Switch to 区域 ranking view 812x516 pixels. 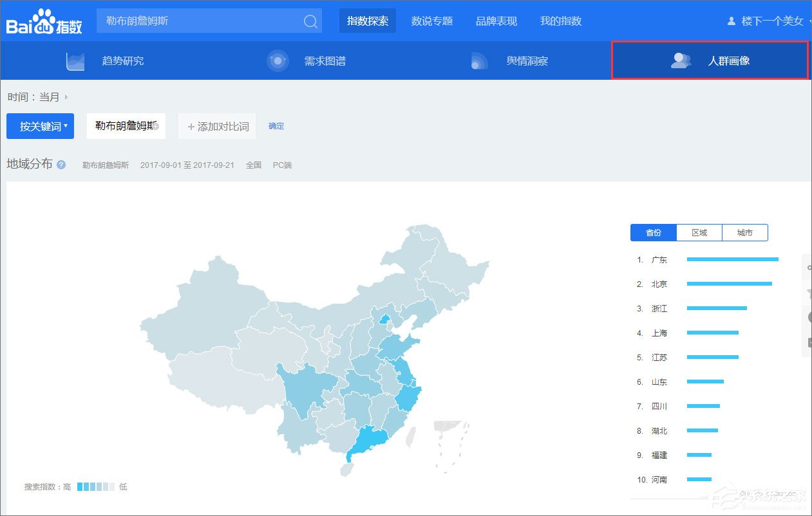point(699,232)
